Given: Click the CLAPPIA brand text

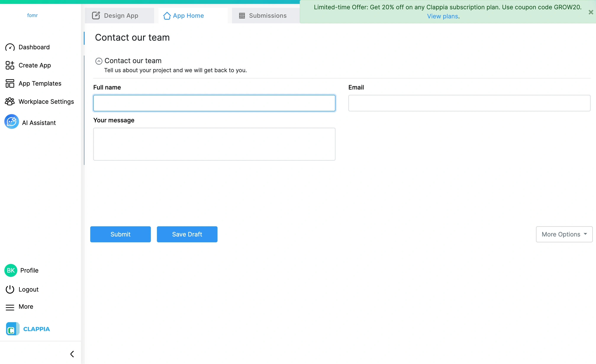Looking at the screenshot, I should click(x=37, y=329).
